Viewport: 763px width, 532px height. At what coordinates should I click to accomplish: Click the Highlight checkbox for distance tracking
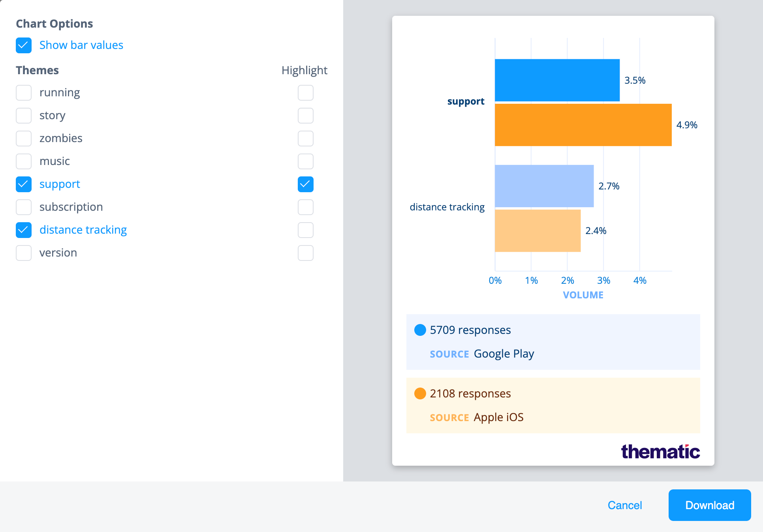click(x=306, y=229)
